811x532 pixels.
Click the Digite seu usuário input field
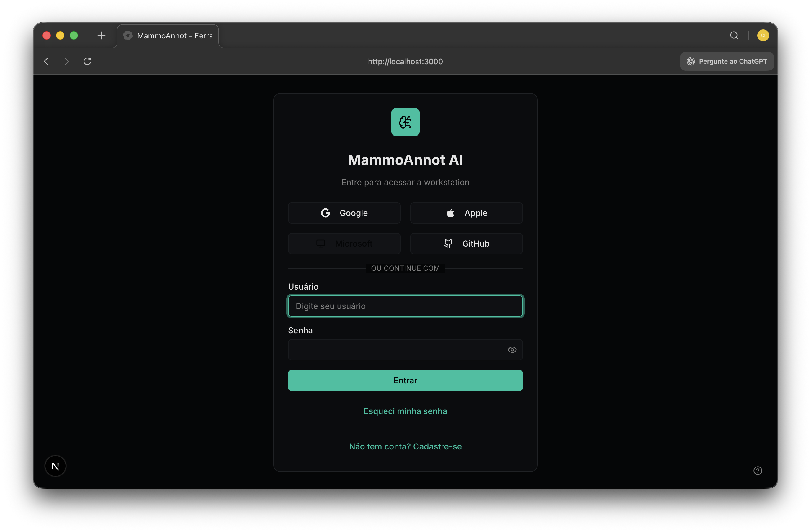405,306
